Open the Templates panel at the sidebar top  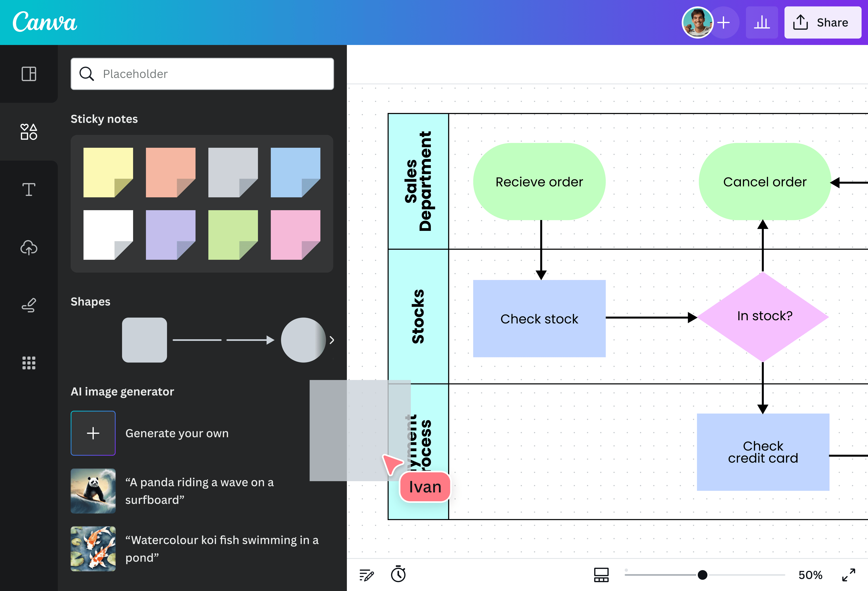click(29, 74)
